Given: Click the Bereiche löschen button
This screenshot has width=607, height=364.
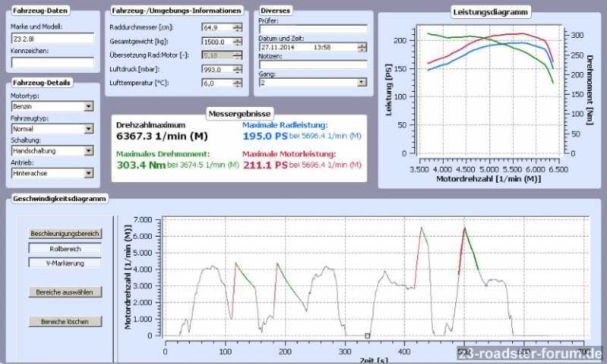Looking at the screenshot, I should pos(64,322).
